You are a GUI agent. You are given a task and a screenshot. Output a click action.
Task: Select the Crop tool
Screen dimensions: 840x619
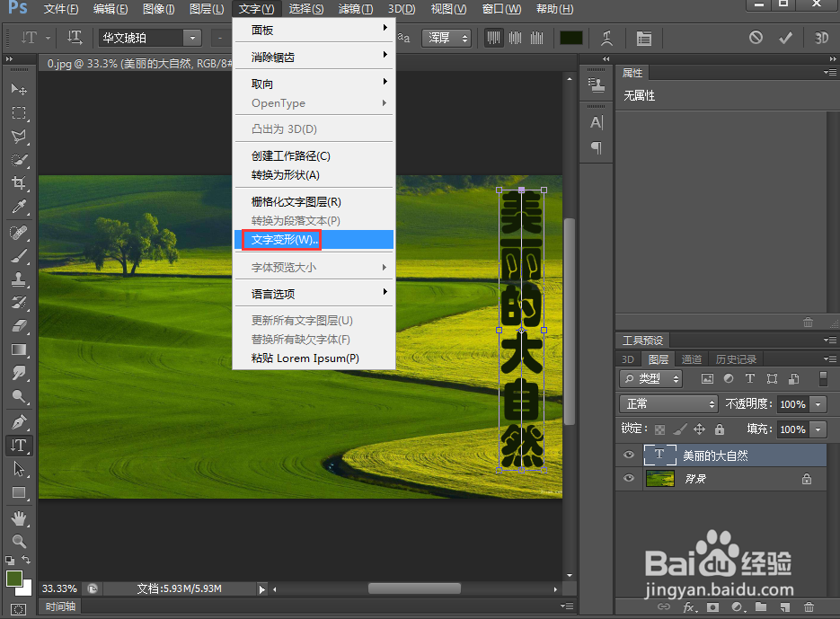coord(20,183)
